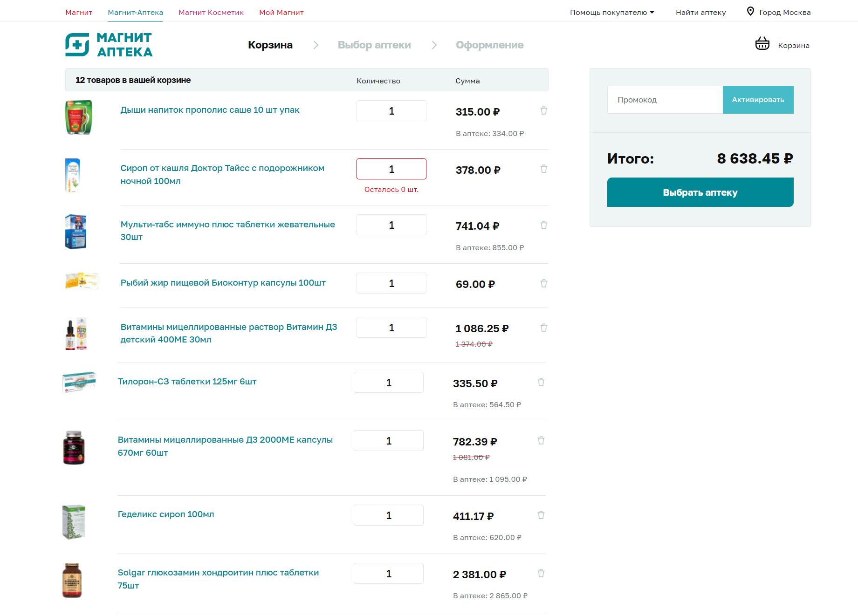Image resolution: width=858 pixels, height=616 pixels.
Task: Switch to Магнит site tab
Action: coord(79,13)
